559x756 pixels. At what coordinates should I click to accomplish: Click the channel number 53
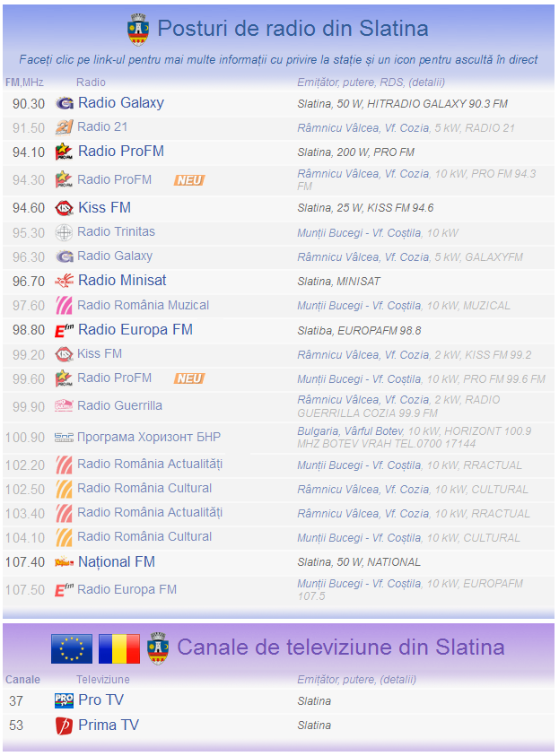[16, 726]
